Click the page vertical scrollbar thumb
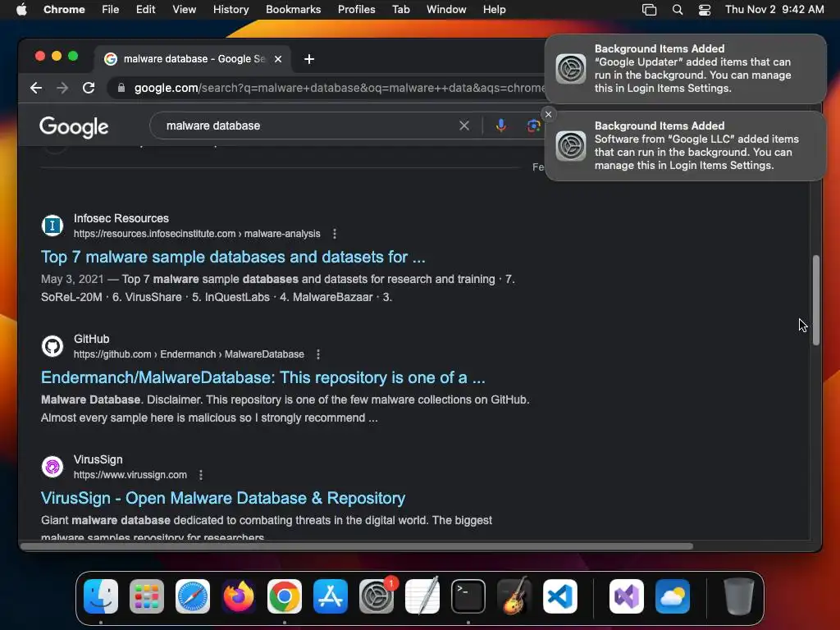Screen dimensions: 840x630 (x=815, y=300)
